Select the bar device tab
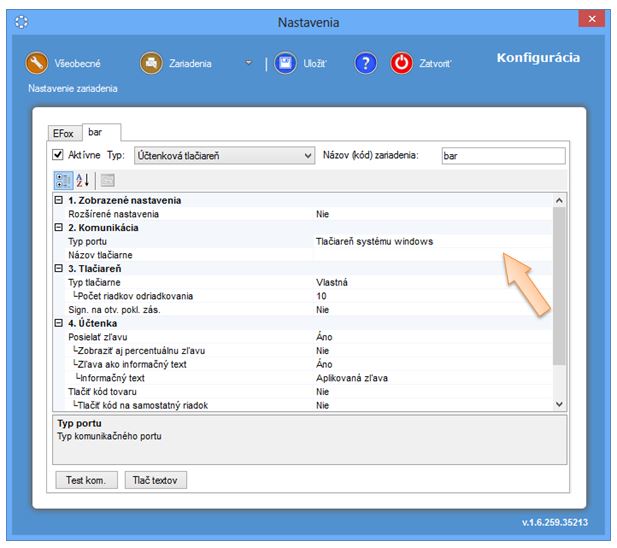This screenshot has height=548, width=617. (x=98, y=132)
